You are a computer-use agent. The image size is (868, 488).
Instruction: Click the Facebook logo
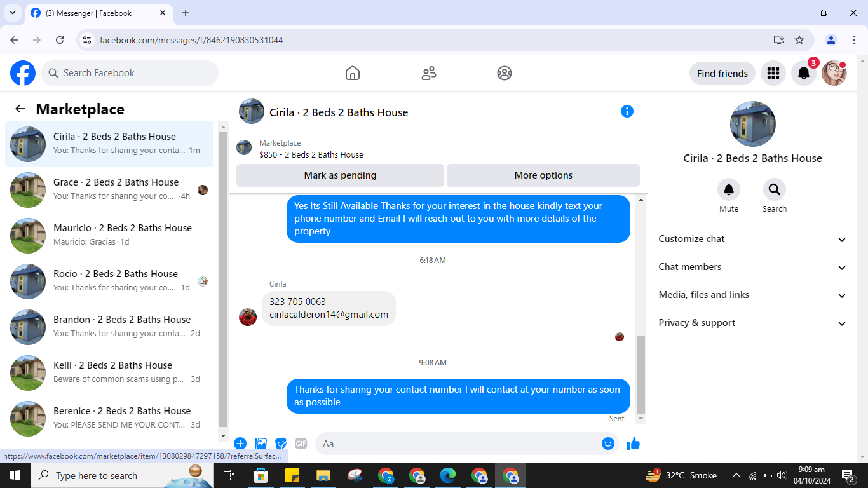point(23,73)
